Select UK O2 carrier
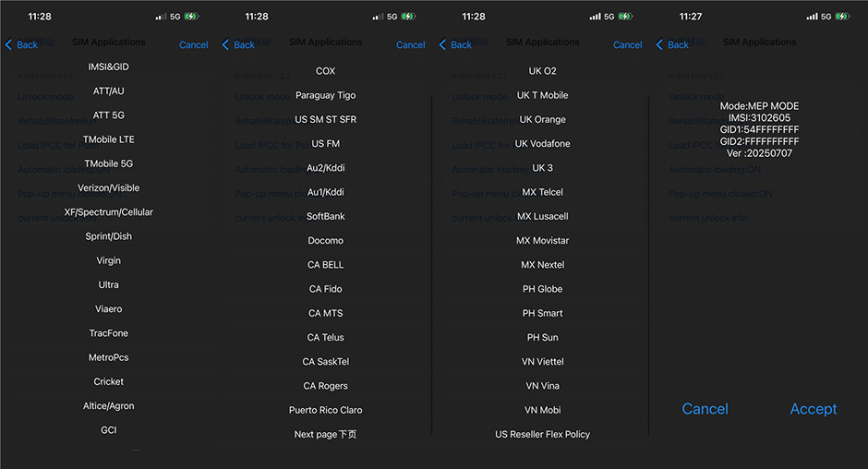 pos(543,71)
